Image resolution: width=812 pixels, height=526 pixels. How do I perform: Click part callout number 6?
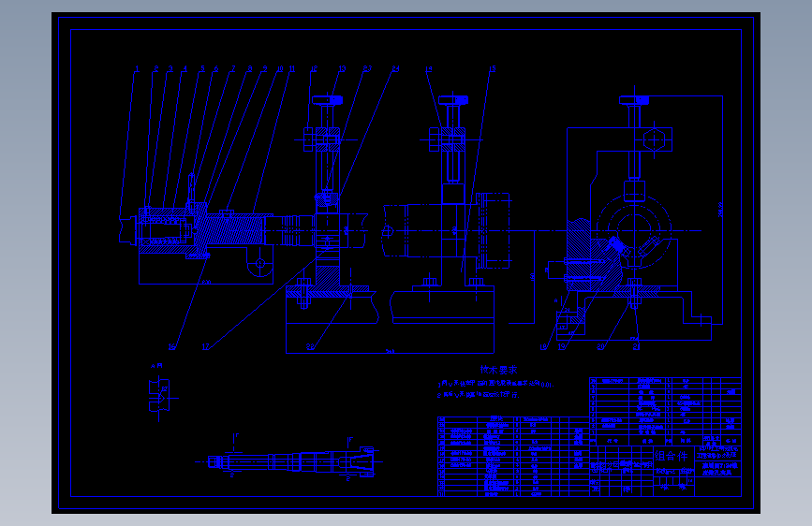[x=216, y=69]
